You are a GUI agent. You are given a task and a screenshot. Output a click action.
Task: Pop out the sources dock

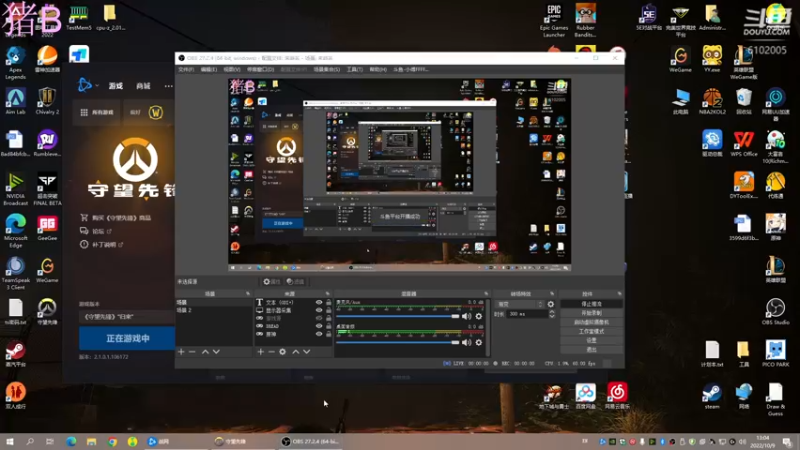pyautogui.click(x=328, y=294)
